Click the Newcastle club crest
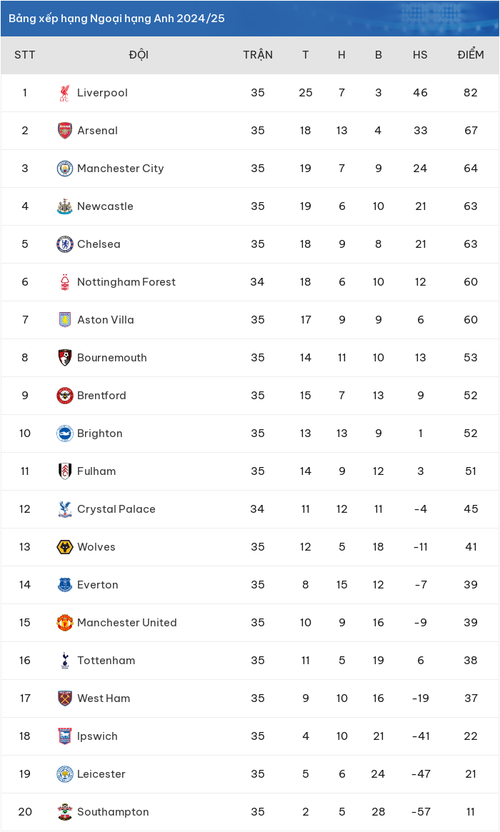Viewport: 500px width, 832px height. point(65,206)
